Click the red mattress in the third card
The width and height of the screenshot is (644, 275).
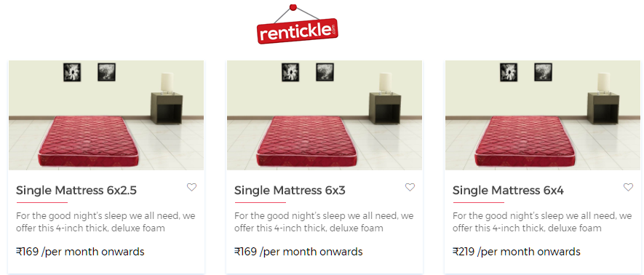tap(526, 141)
